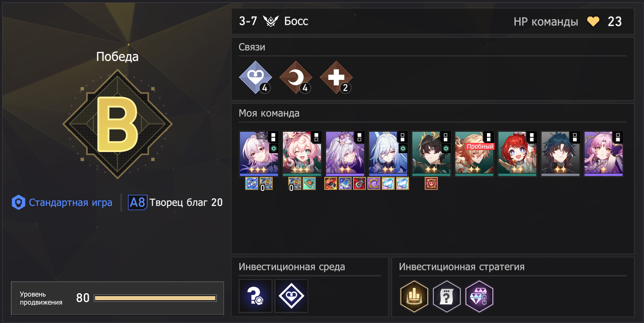The width and height of the screenshot is (644, 323).
Task: Click the last pink-haired character portrait
Action: pyautogui.click(x=603, y=153)
